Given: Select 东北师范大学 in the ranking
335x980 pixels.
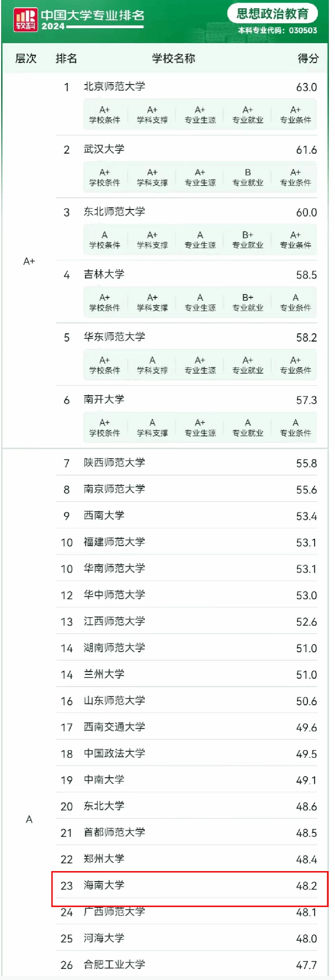Looking at the screenshot, I should click(114, 212).
